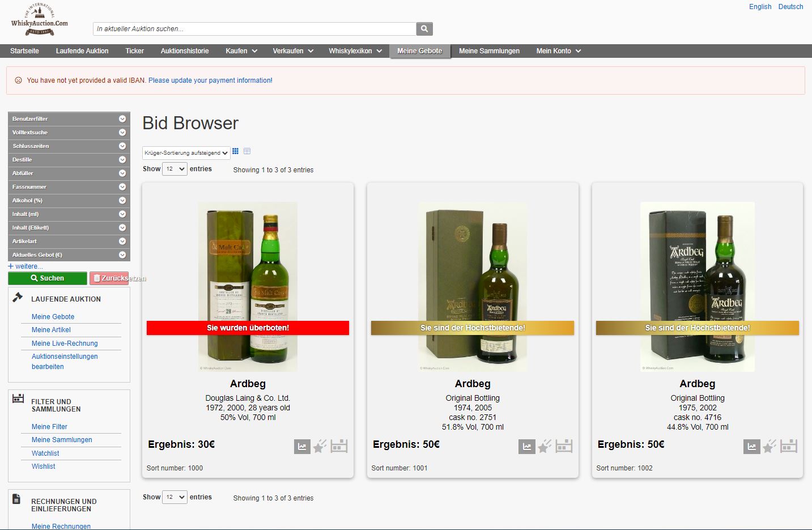This screenshot has height=530, width=812.
Task: Switch to grid view layout
Action: 236,151
